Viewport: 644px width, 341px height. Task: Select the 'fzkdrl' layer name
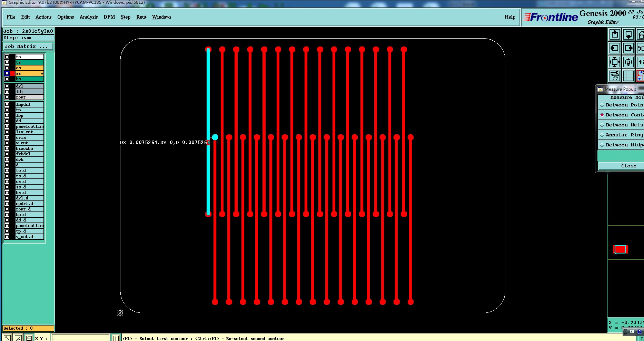(30, 154)
